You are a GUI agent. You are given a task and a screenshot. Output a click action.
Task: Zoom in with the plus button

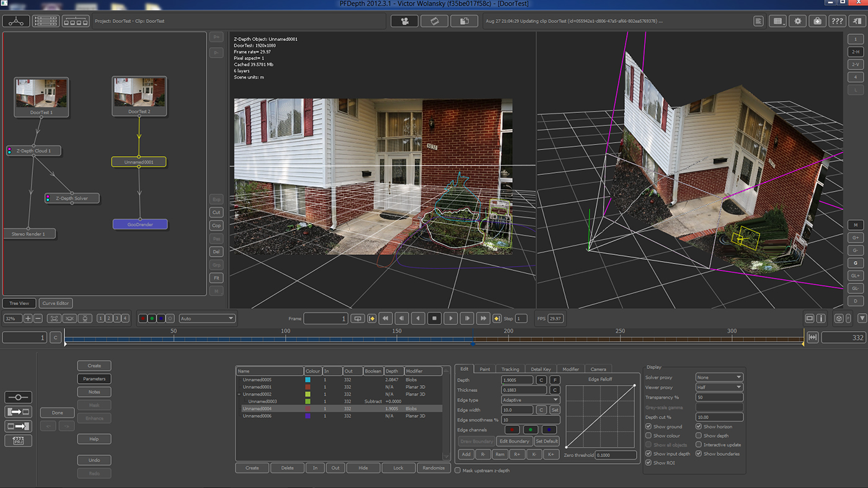tap(28, 318)
